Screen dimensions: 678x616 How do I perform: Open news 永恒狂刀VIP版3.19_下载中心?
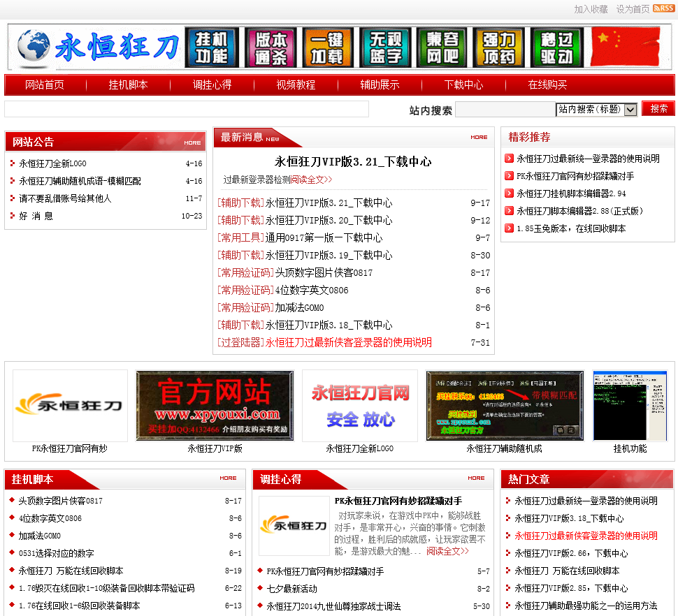coord(329,256)
